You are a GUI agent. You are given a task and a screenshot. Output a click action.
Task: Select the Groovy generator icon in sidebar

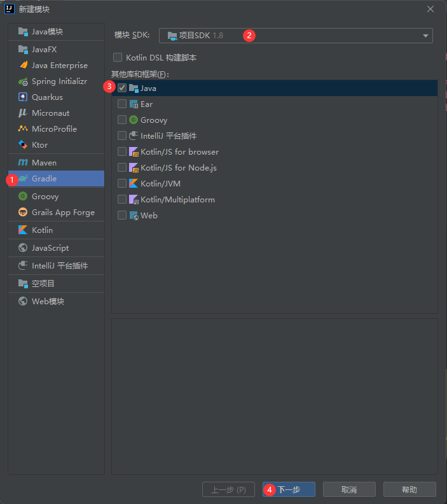[x=23, y=196]
